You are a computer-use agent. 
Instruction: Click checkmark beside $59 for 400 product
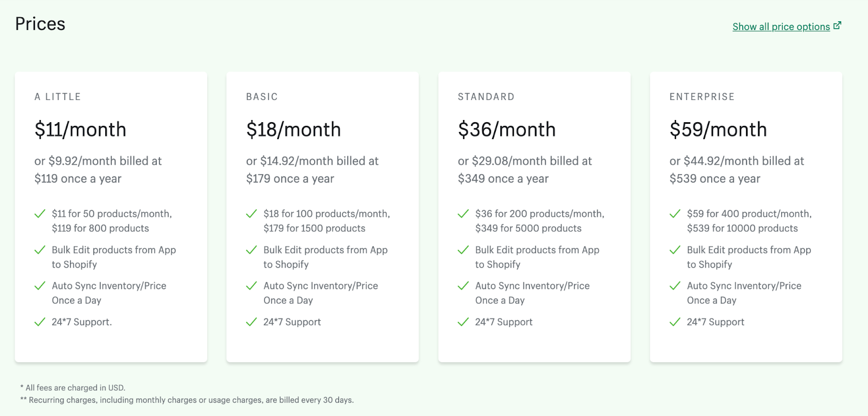click(674, 214)
